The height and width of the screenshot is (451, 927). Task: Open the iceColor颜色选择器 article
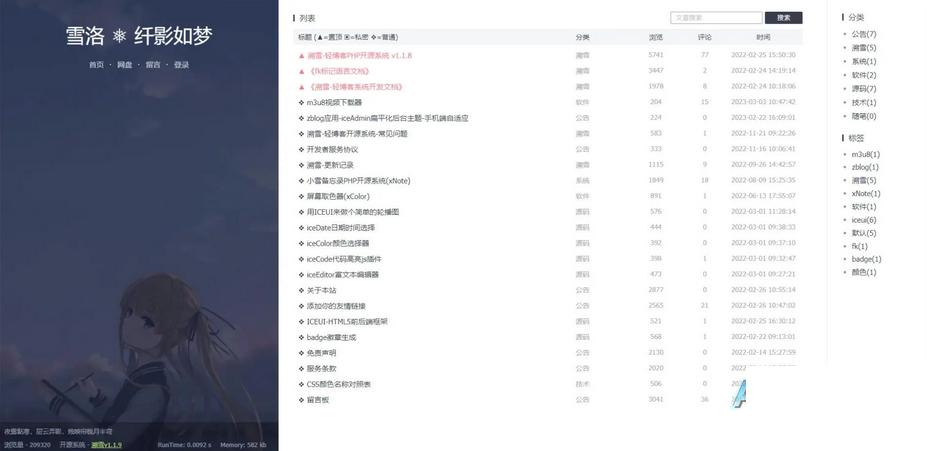click(338, 243)
